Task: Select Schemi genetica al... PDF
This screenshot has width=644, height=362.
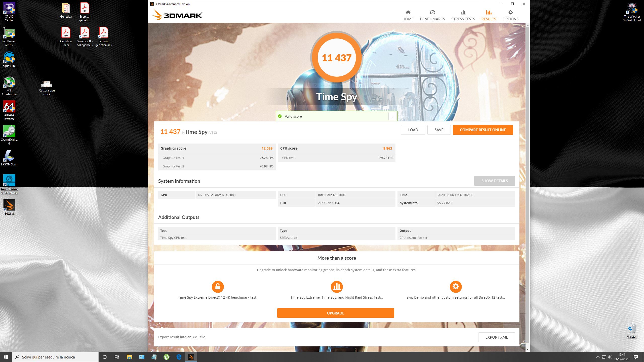Action: (103, 36)
